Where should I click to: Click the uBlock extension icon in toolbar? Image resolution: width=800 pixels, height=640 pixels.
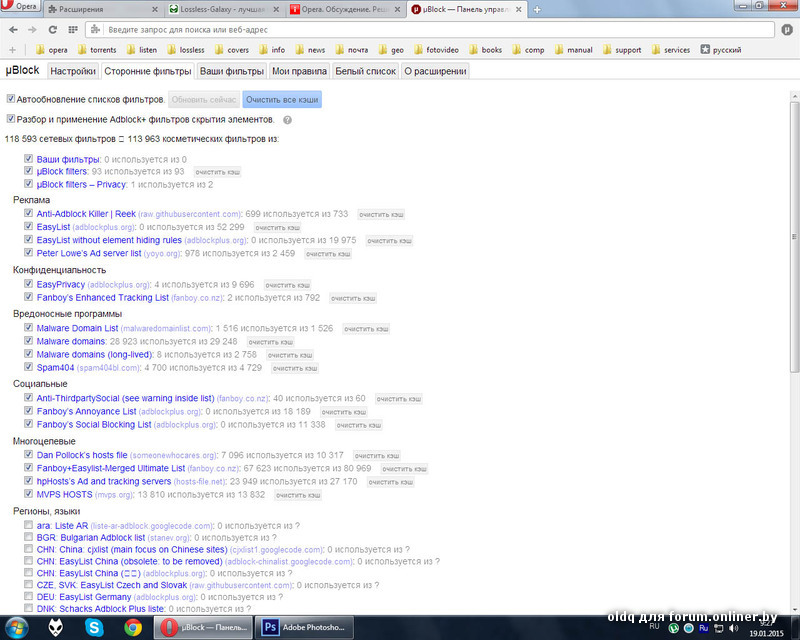point(787,30)
